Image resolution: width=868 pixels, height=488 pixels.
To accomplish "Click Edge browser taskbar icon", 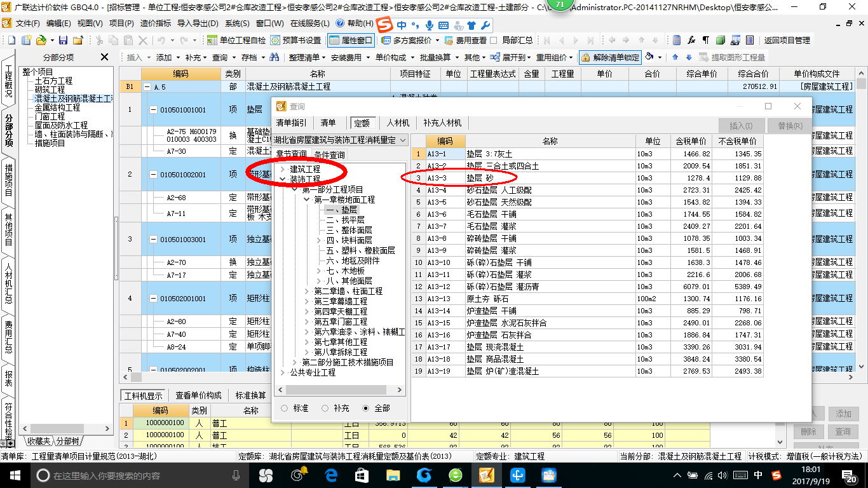I will pos(331,475).
